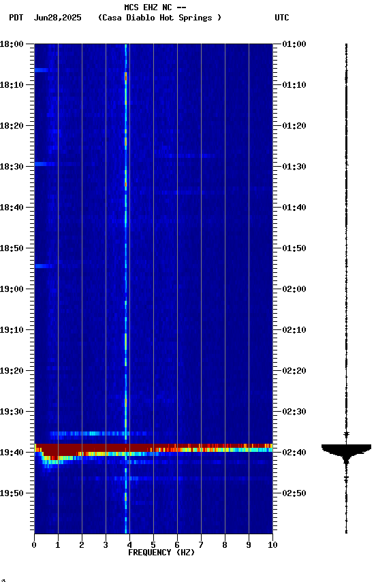Click the 5 Hz frequency axis label
This screenshot has height=588, width=376.
click(153, 545)
